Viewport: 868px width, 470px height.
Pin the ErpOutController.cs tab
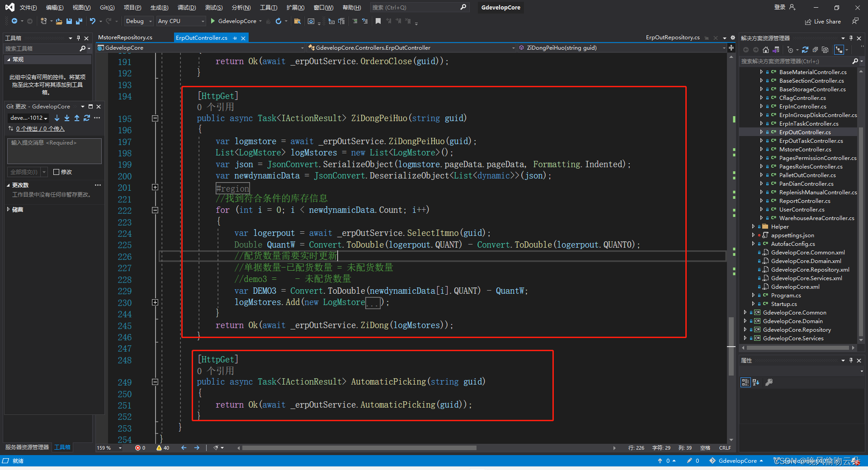235,38
